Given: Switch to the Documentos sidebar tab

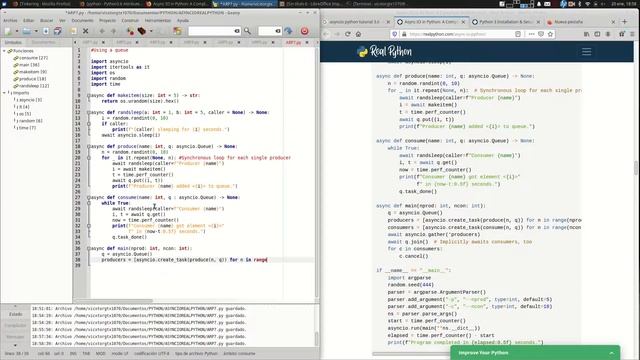Looking at the screenshot, I should click(x=43, y=42).
